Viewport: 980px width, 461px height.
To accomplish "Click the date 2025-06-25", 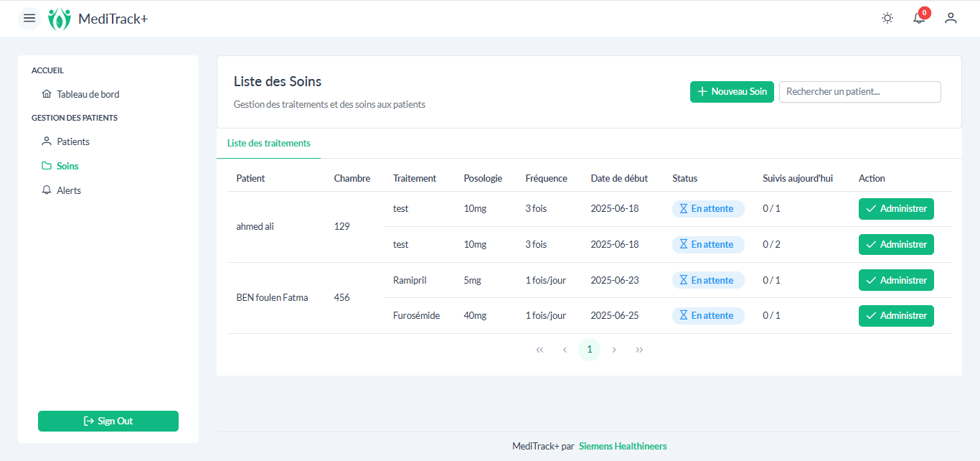I will (615, 316).
